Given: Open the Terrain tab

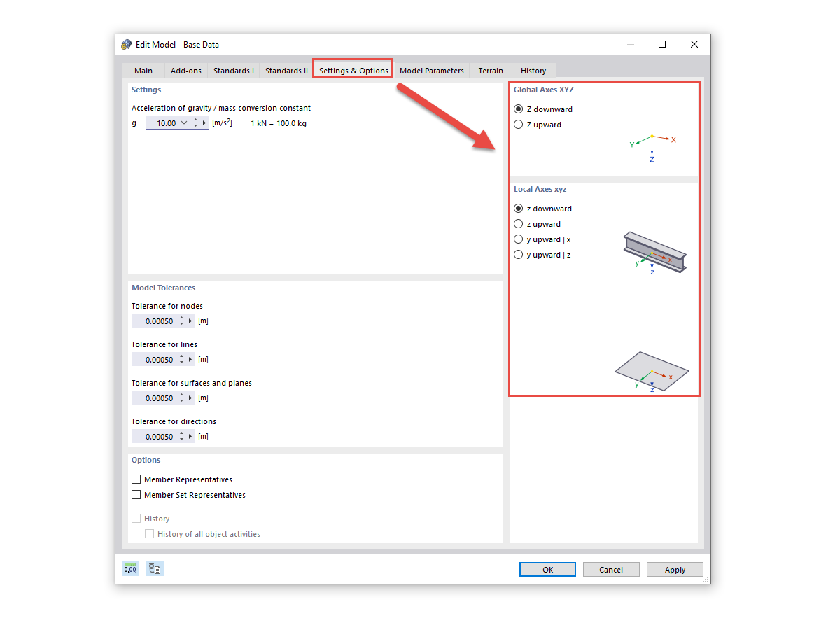Looking at the screenshot, I should (x=490, y=70).
